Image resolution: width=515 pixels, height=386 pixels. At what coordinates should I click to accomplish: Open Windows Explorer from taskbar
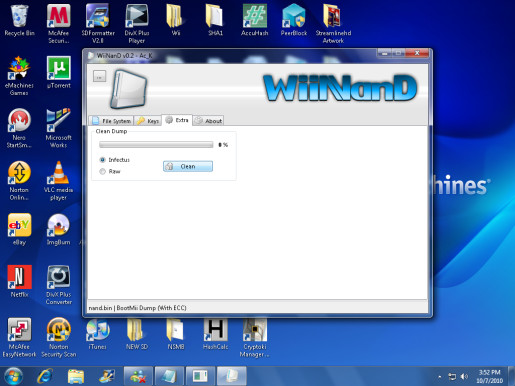click(76, 376)
